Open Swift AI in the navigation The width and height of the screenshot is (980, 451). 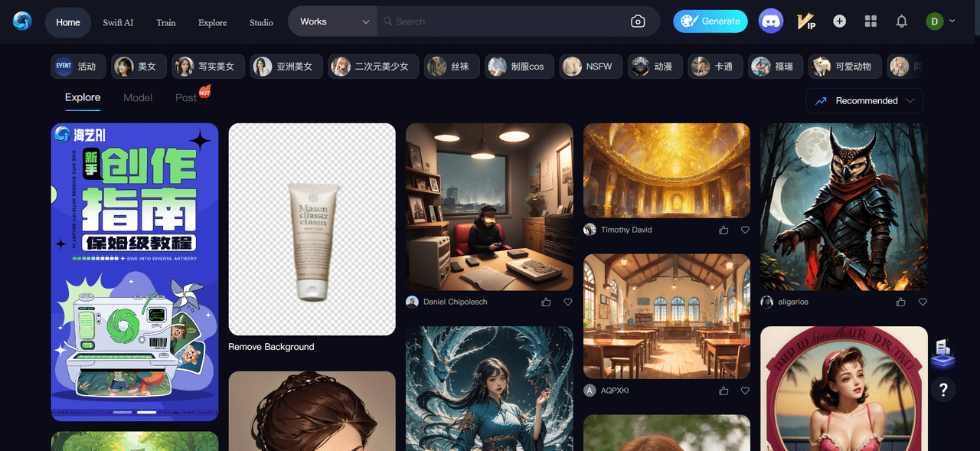point(118,22)
